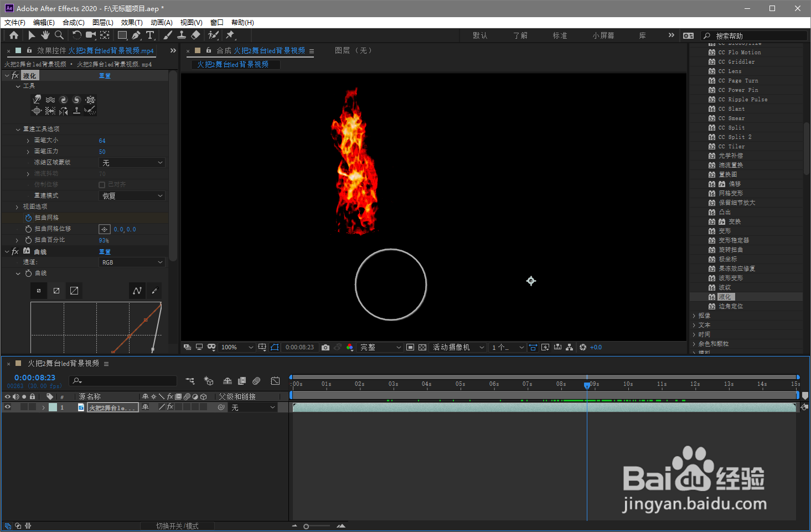Select the Eraser tool
The height and width of the screenshot is (532, 811).
click(x=195, y=35)
